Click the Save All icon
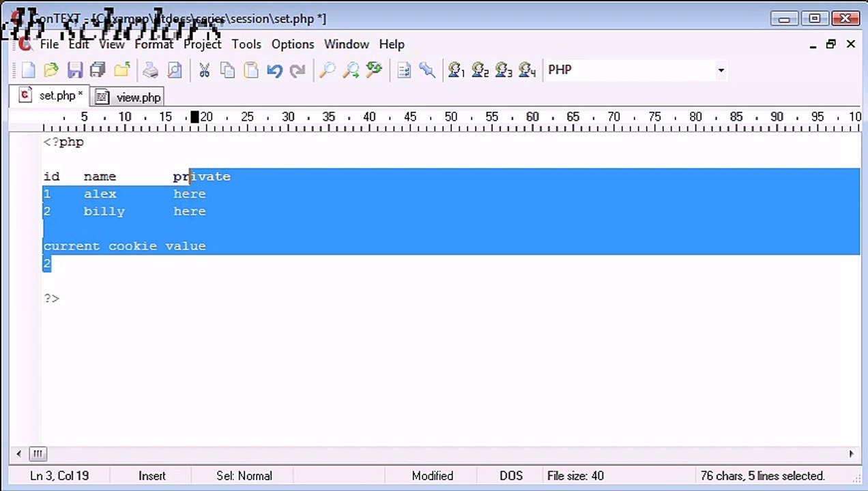 tap(98, 70)
